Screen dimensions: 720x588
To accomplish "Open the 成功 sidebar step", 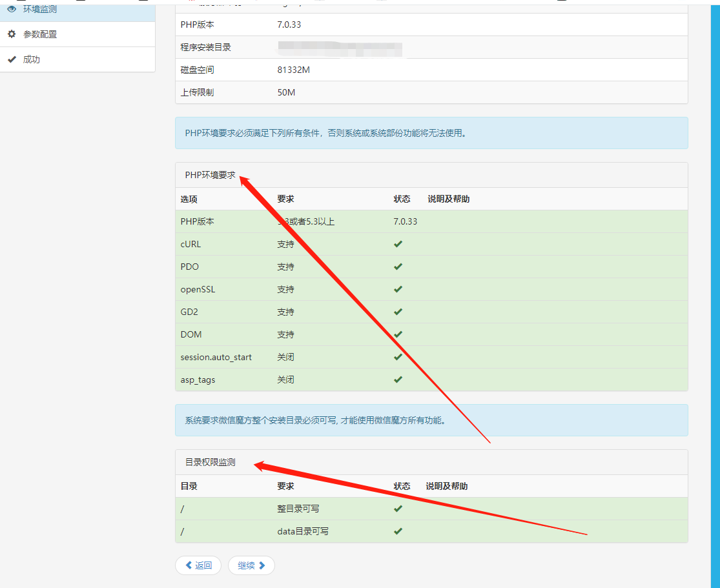I will tap(77, 59).
